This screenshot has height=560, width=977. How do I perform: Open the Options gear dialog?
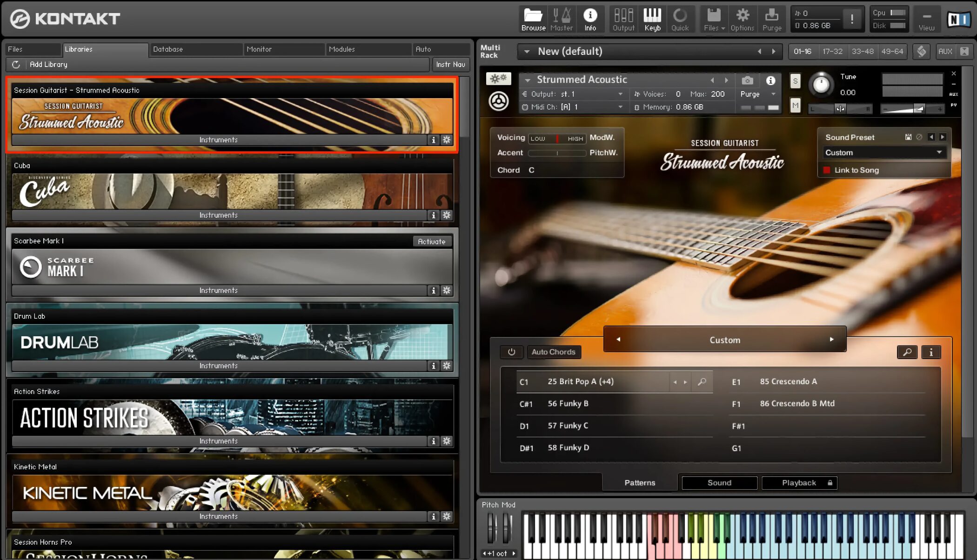(742, 19)
